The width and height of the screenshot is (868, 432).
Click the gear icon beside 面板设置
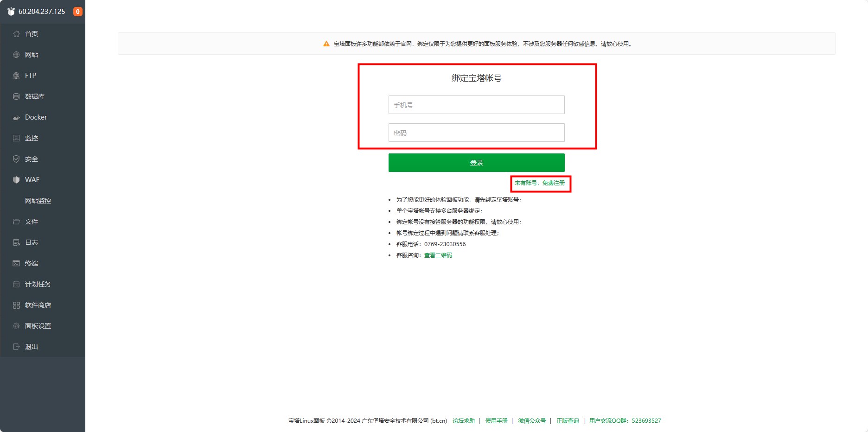(x=16, y=326)
